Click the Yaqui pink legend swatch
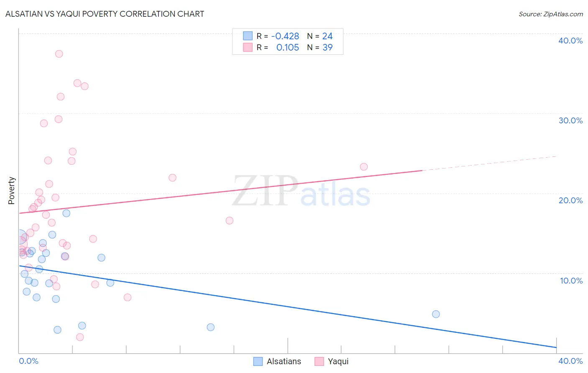This screenshot has height=373, width=588. point(319,361)
